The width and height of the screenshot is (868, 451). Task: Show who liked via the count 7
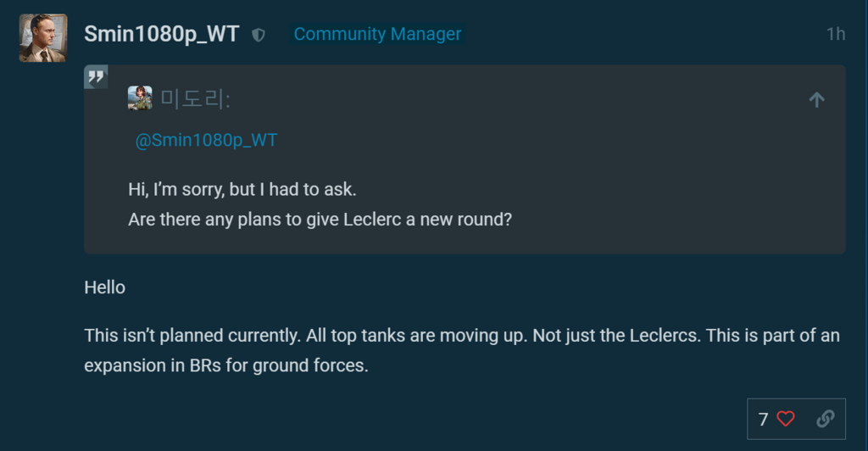[763, 419]
